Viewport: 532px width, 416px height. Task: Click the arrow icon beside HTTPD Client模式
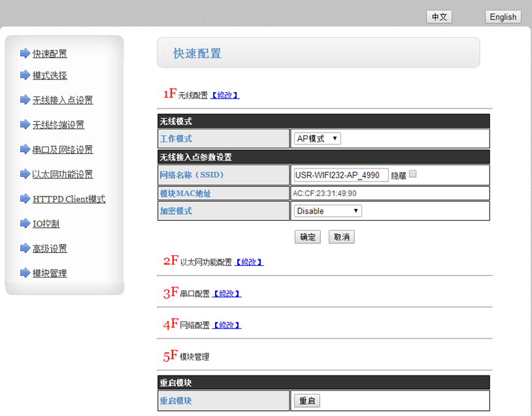(x=25, y=199)
